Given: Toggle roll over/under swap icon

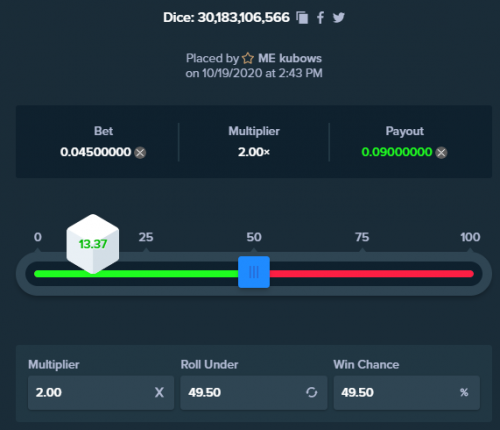Looking at the screenshot, I should point(312,392).
